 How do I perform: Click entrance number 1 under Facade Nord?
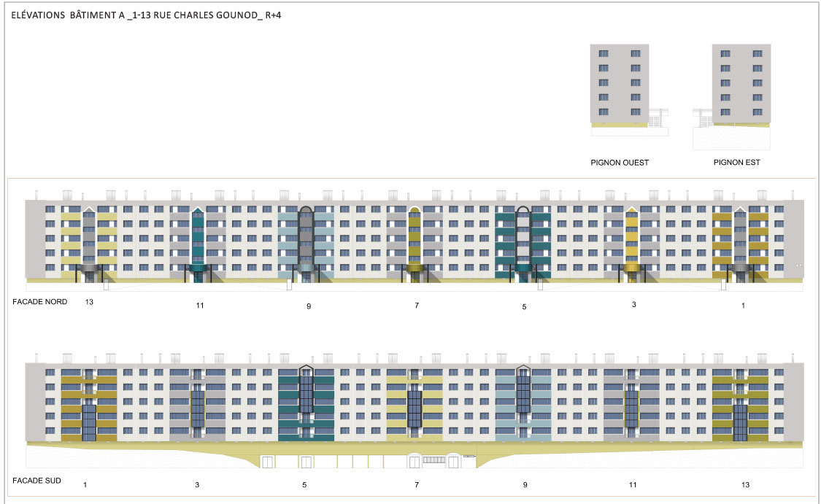pyautogui.click(x=743, y=306)
